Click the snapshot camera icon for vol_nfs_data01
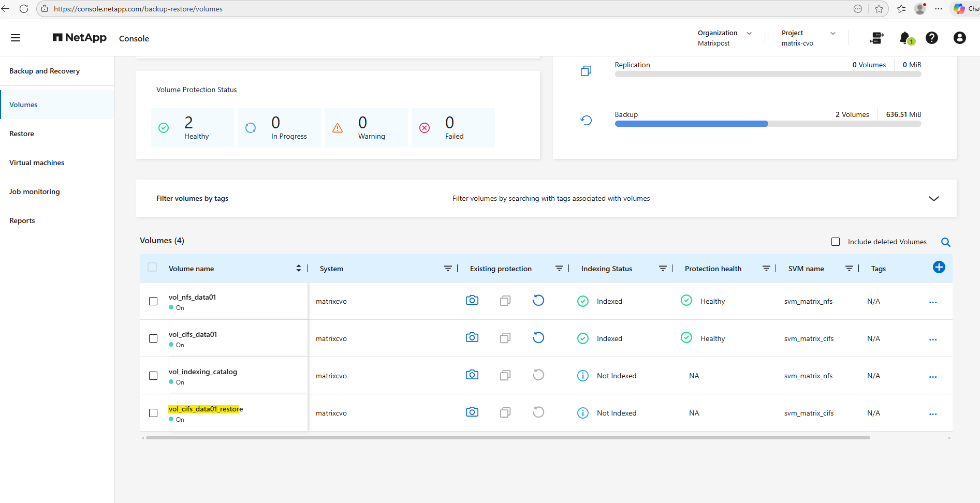 [472, 301]
